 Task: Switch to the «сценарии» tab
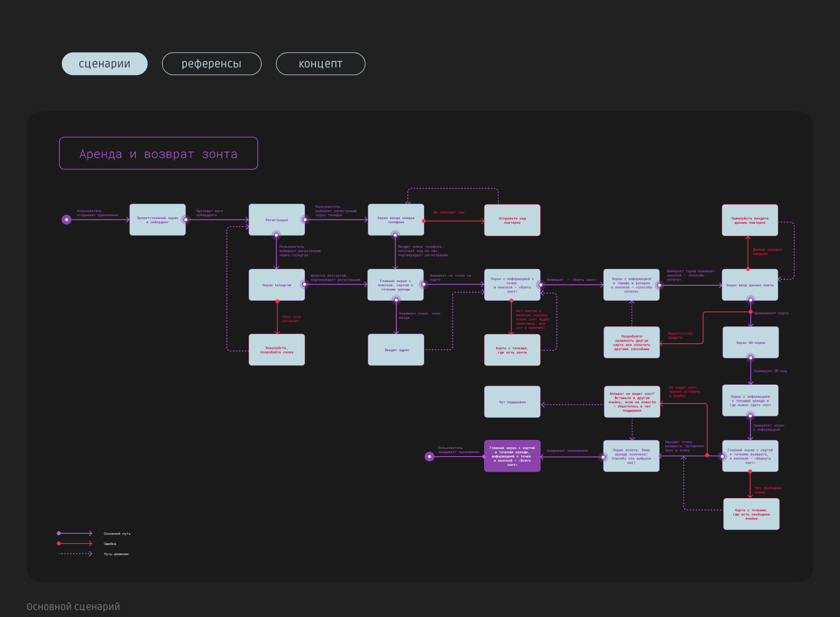pyautogui.click(x=104, y=64)
